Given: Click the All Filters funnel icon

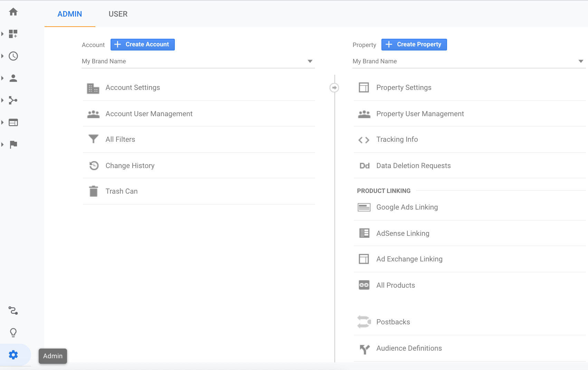Looking at the screenshot, I should 93,139.
